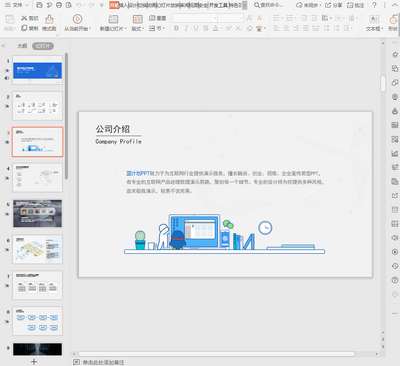Click the chart icon in right sidebar
Screen dimensions: 400x366
395,153
